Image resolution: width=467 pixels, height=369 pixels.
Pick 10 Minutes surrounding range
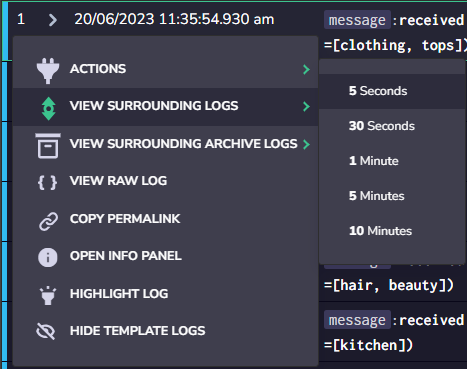392,231
